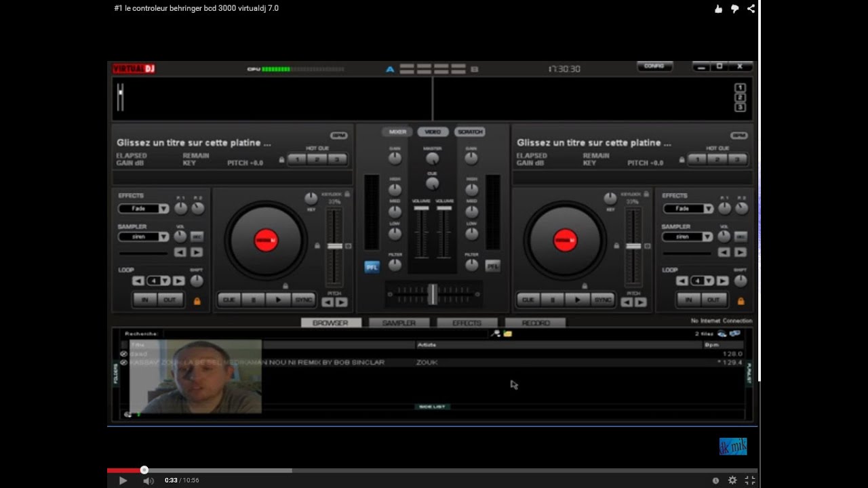The height and width of the screenshot is (488, 868).
Task: Double the right deck loop length arrow
Action: click(723, 281)
